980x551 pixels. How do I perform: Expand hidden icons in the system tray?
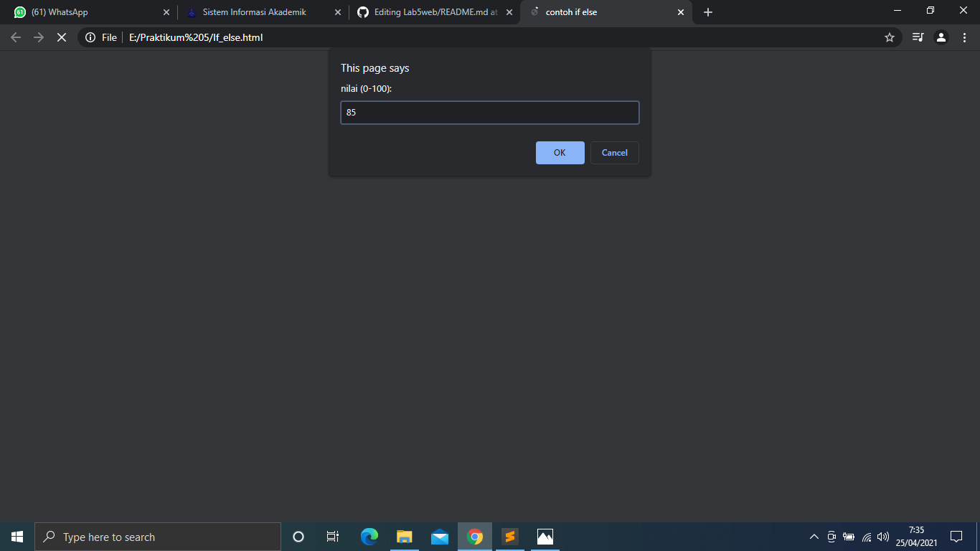(814, 537)
